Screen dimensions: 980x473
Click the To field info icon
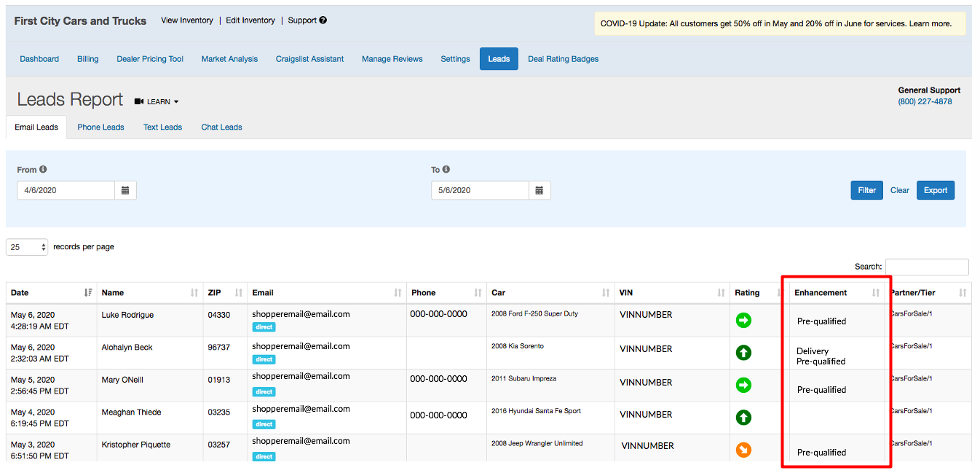(x=446, y=169)
